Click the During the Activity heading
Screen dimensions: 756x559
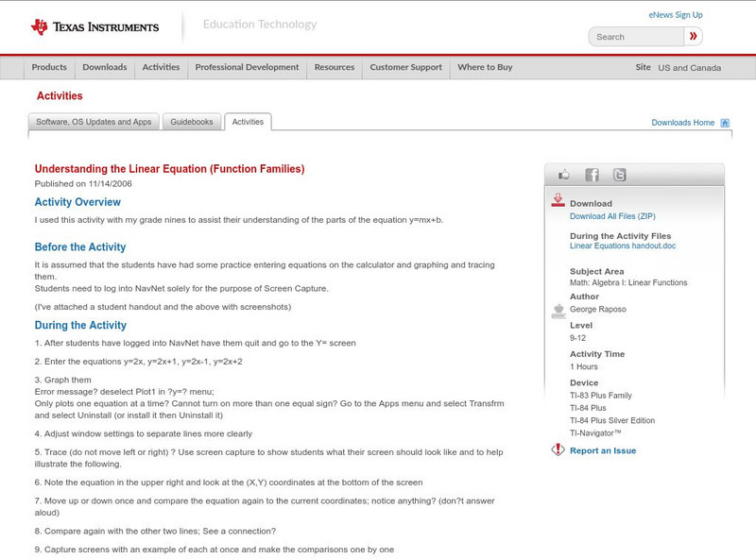[x=80, y=325]
